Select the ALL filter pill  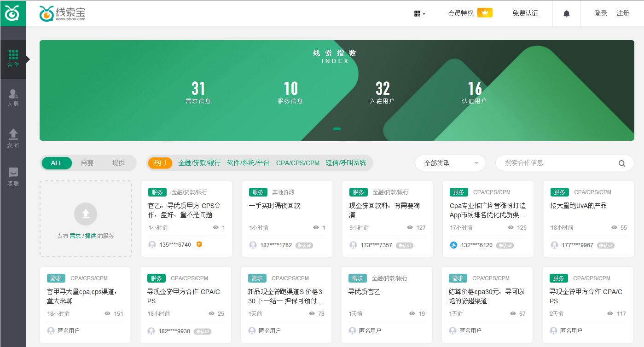[56, 163]
